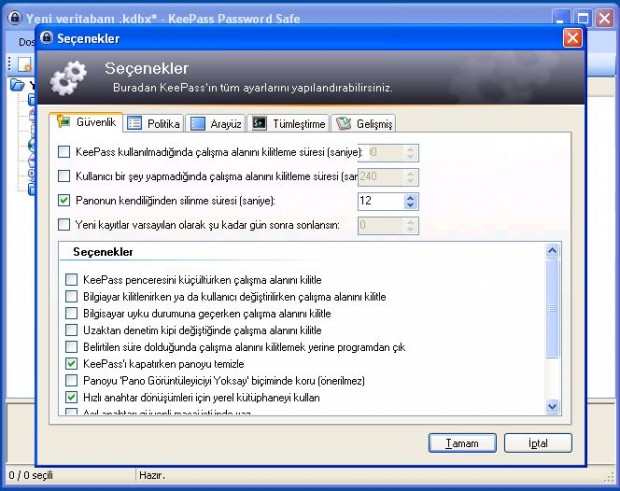Image resolution: width=620 pixels, height=491 pixels.
Task: Click the options list scrollbar thumb
Action: tap(552, 309)
